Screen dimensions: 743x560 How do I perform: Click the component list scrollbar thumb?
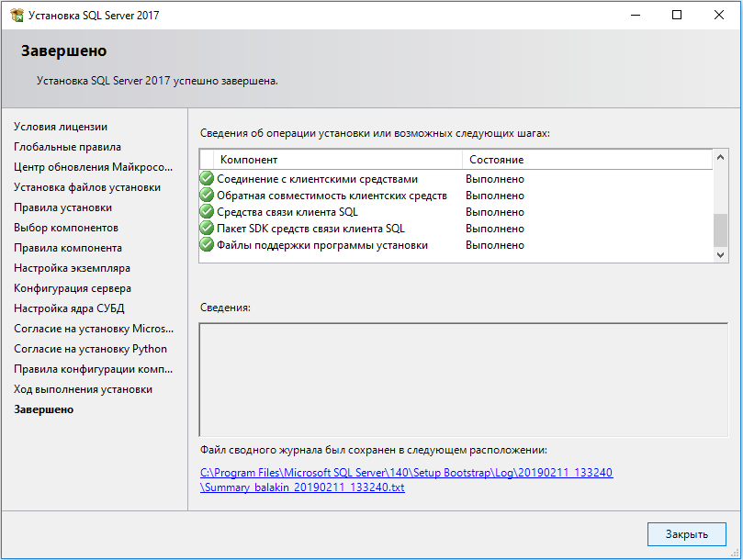pyautogui.click(x=720, y=230)
